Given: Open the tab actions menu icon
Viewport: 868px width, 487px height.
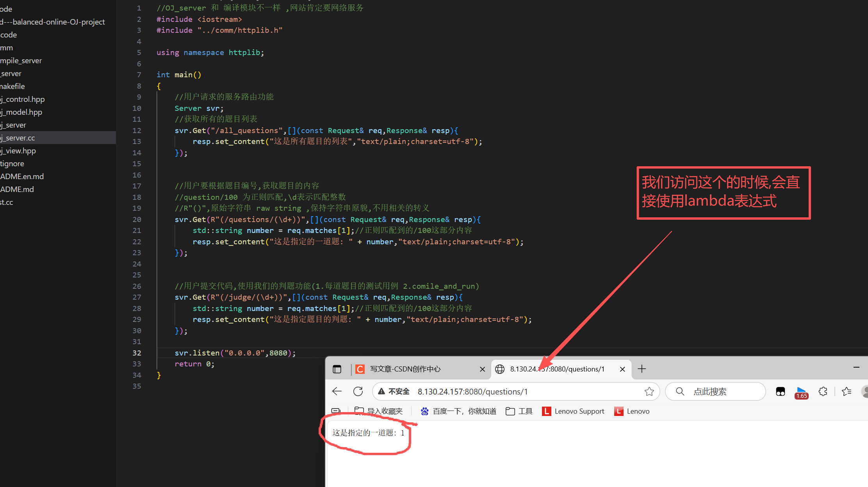Looking at the screenshot, I should click(x=337, y=369).
